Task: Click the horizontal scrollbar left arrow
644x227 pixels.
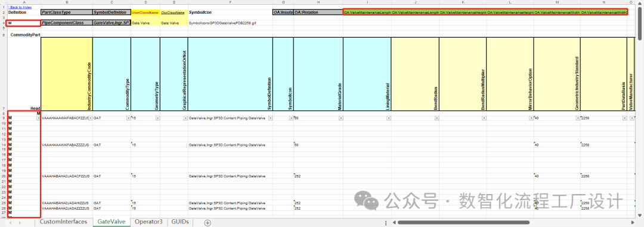Action: point(394,222)
